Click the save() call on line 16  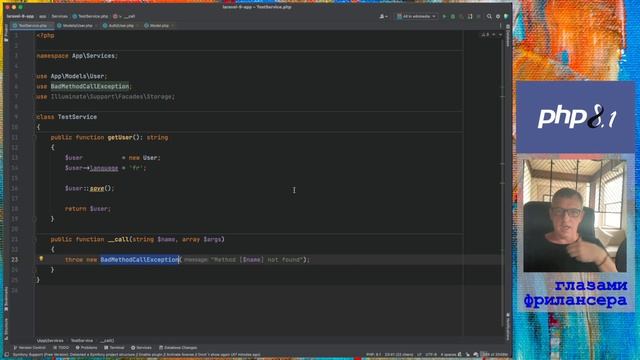click(x=97, y=188)
